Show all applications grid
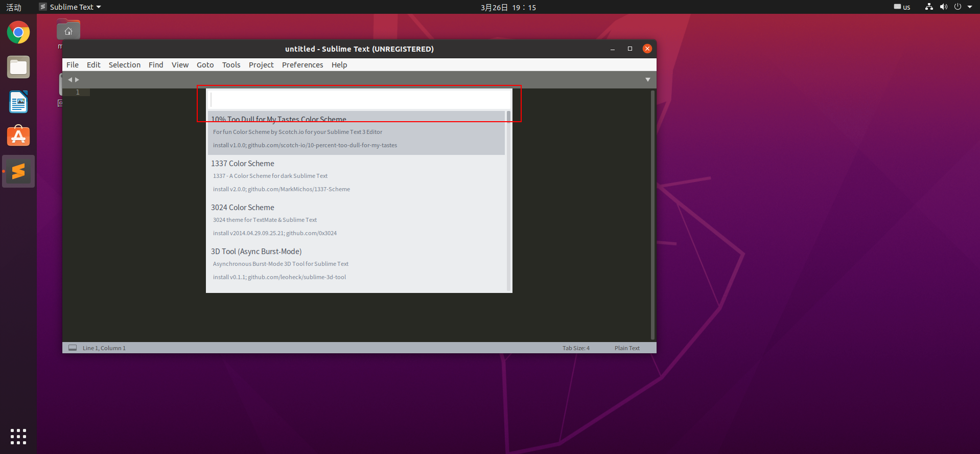 (x=18, y=437)
